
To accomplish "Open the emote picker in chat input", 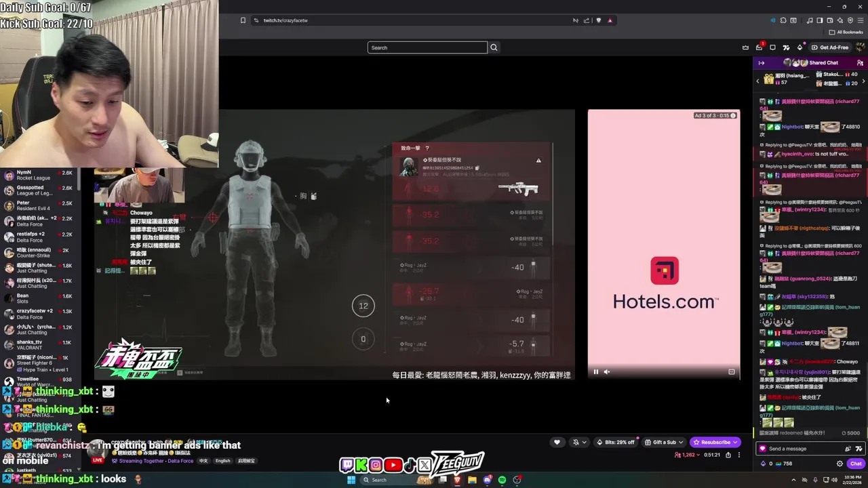I will [859, 449].
